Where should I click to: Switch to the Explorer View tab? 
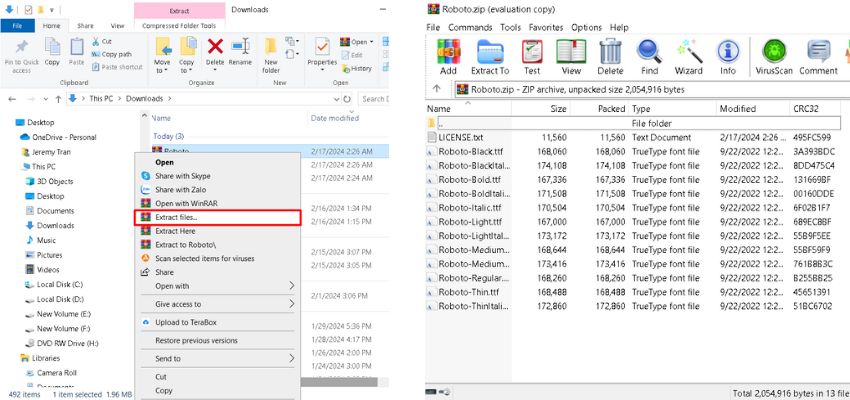pos(117,25)
